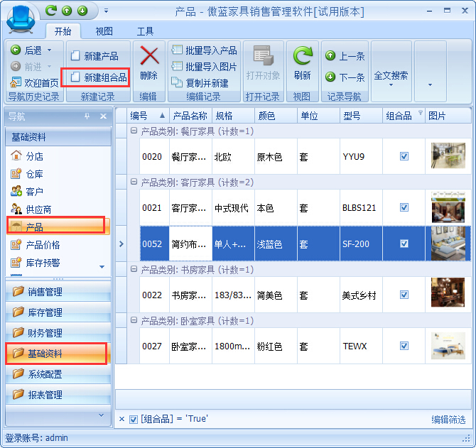The image size is (476, 448).
Task: Go to Next Record (下一条)
Action: tap(345, 77)
